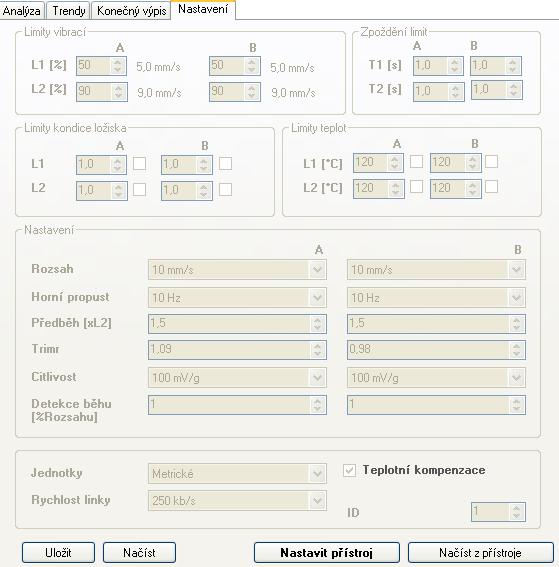This screenshot has width=559, height=567.
Task: Open the Rychlost linky dropdown
Action: [237, 501]
